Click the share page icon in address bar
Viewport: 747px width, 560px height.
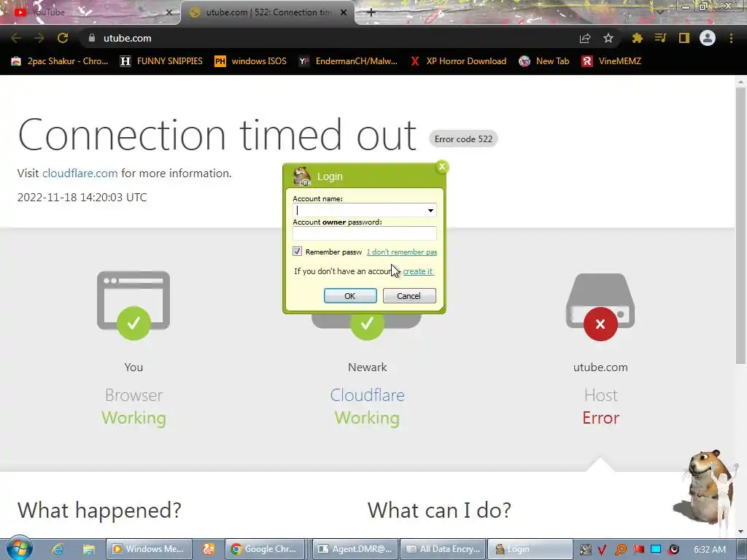(x=585, y=39)
